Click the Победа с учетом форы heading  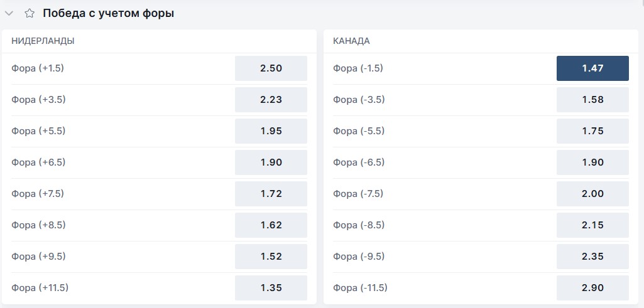109,14
